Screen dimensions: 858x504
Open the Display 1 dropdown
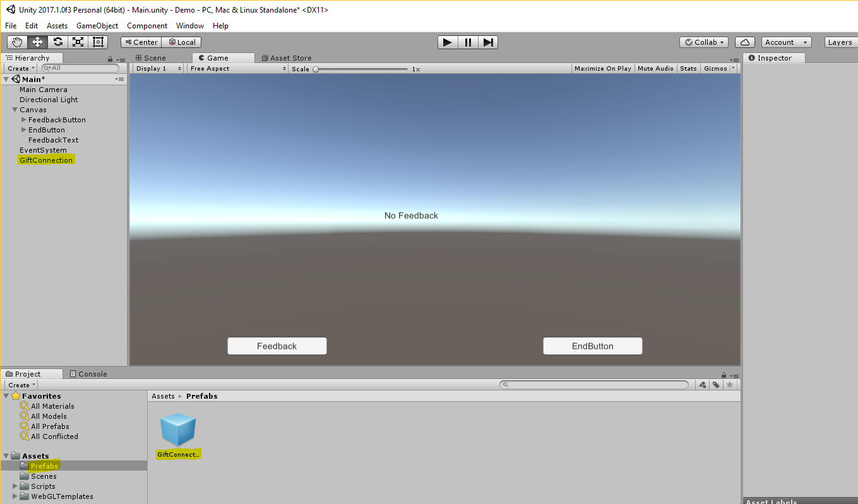158,68
